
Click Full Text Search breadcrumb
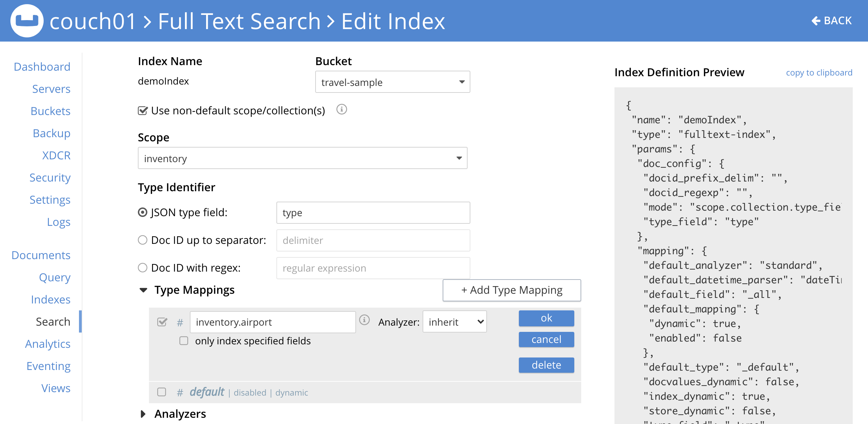[239, 21]
